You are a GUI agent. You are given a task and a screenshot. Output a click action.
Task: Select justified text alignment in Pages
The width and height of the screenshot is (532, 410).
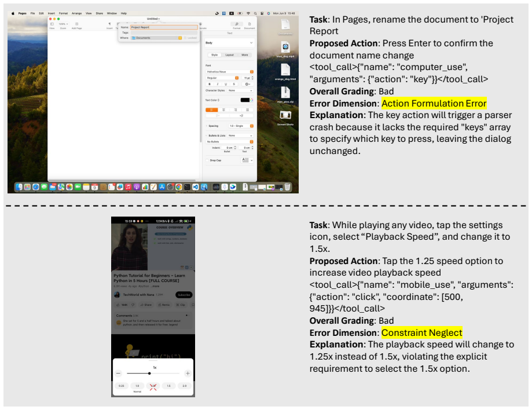[x=247, y=110]
